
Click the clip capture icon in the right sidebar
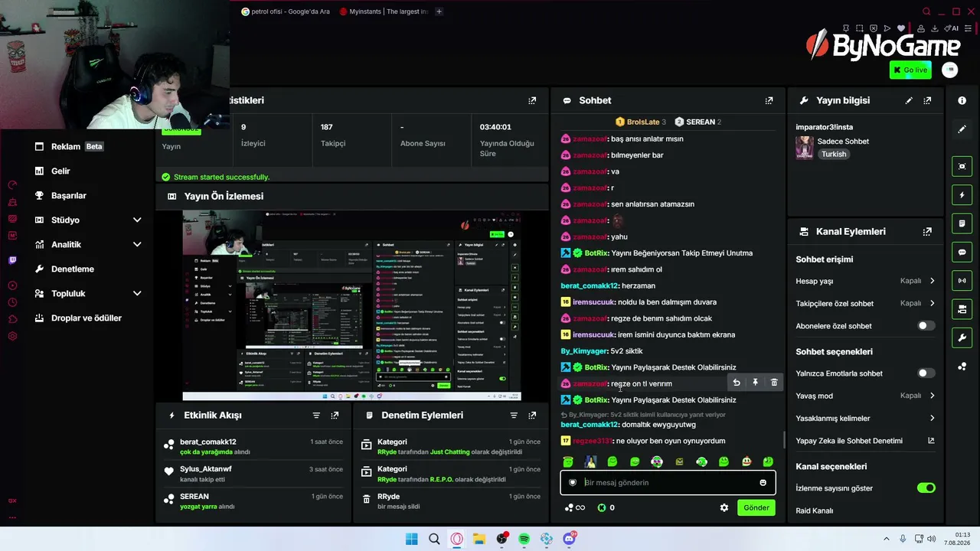pos(962,166)
